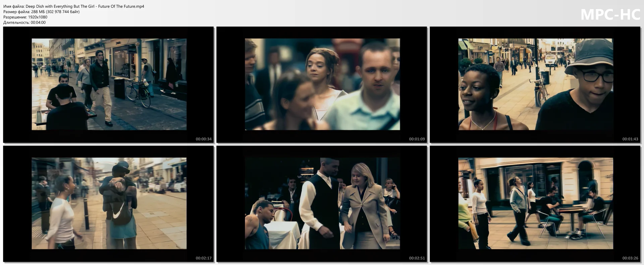Click the 00:02:17 timestamp label
This screenshot has height=265, width=644.
pos(204,258)
